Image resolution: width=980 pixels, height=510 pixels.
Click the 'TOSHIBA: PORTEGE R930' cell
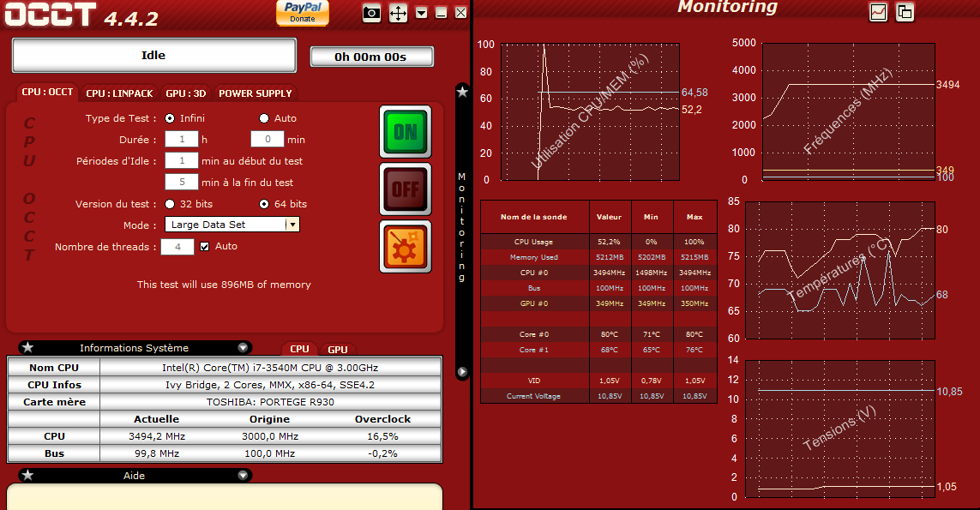tap(271, 402)
